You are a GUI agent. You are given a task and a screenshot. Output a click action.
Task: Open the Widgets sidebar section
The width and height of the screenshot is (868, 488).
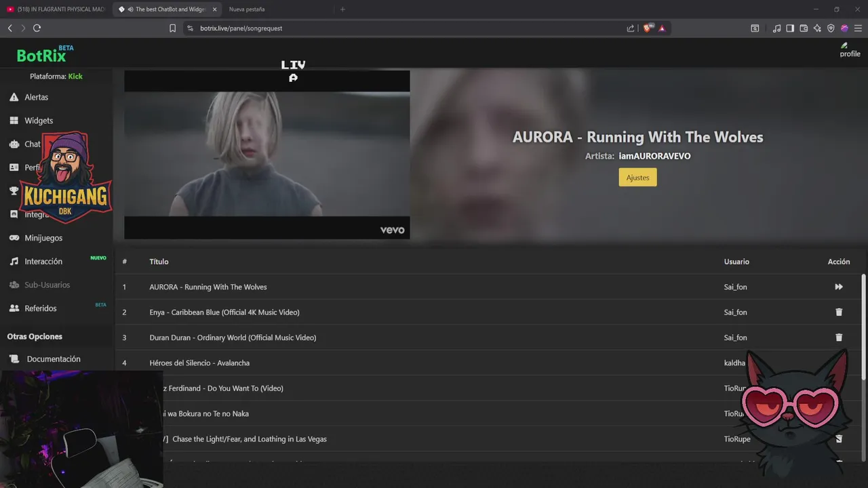pos(39,121)
